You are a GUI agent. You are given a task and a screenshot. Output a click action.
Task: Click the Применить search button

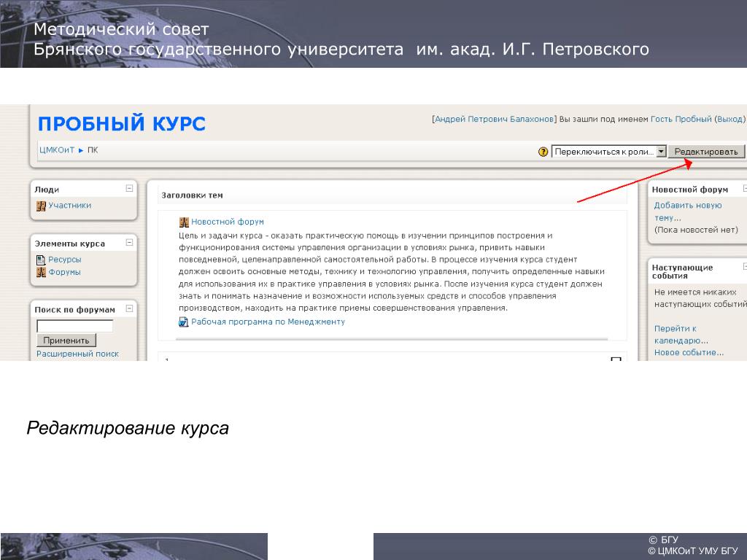pos(66,341)
